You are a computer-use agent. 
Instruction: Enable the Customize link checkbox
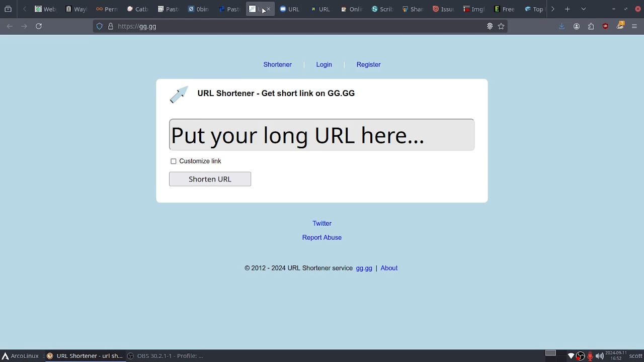coord(174,161)
